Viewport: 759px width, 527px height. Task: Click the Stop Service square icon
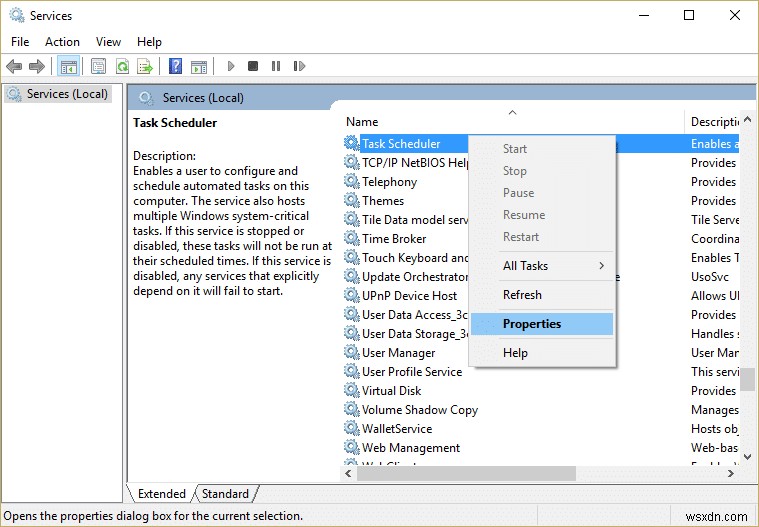[x=253, y=66]
